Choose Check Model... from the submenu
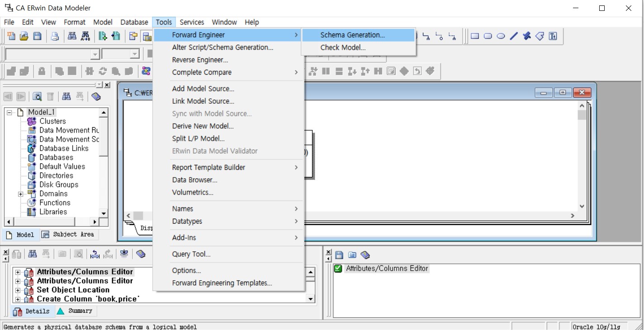644x330 pixels. coord(359,48)
